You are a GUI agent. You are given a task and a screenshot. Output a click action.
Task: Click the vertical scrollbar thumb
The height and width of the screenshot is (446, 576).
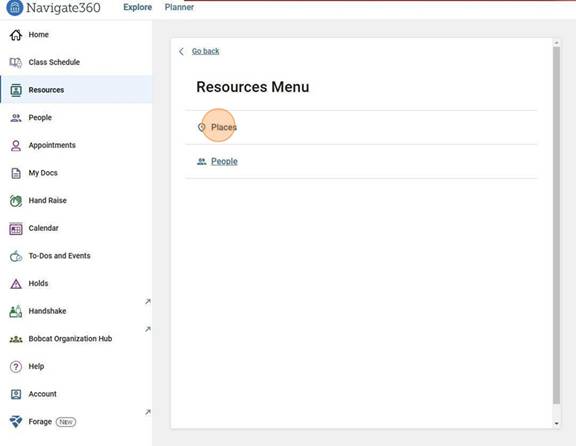[557, 225]
